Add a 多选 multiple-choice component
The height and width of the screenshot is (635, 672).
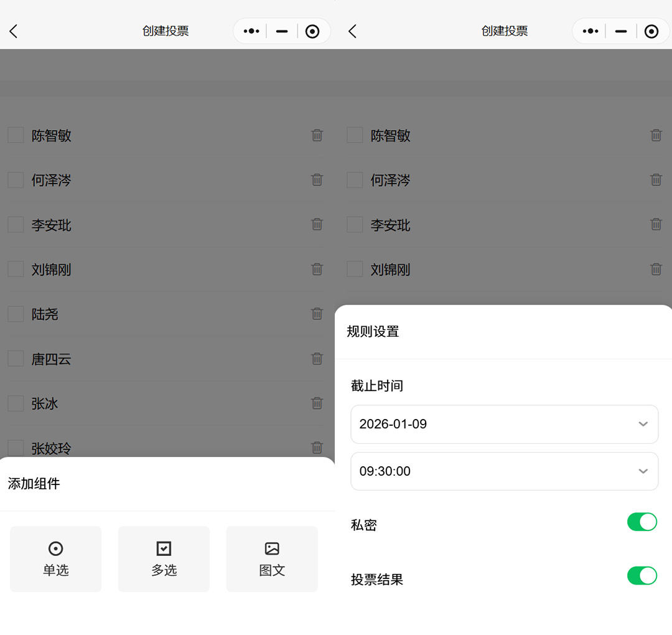[x=164, y=558]
